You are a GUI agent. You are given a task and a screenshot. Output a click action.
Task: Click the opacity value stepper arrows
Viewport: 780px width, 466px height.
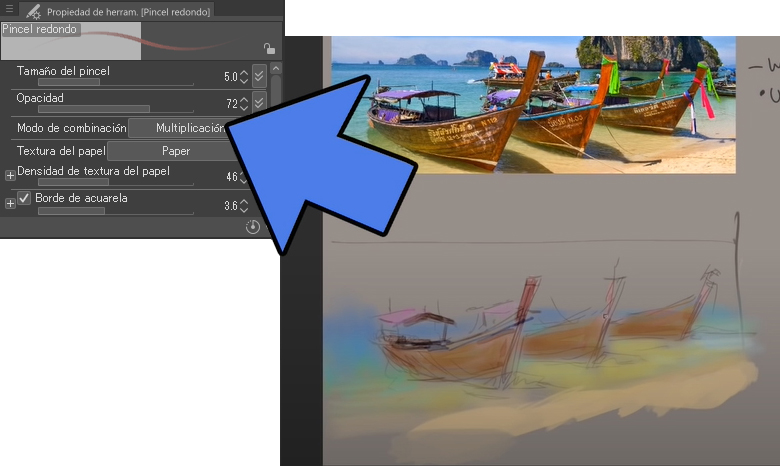coord(245,103)
